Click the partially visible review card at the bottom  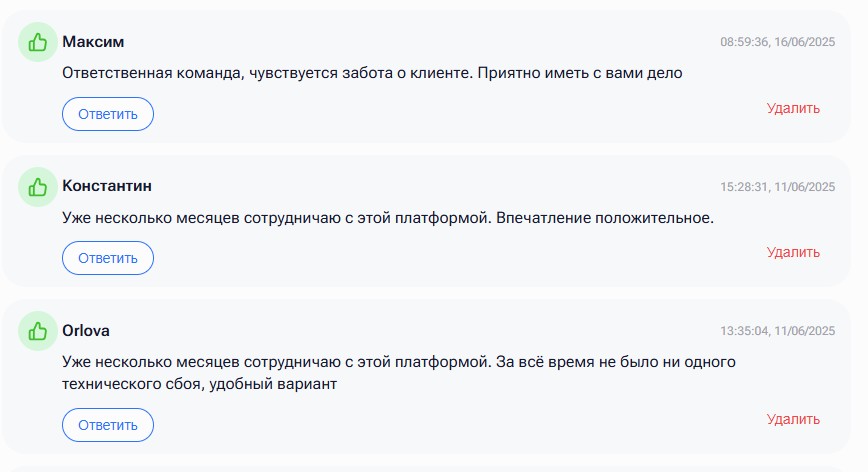click(x=426, y=469)
